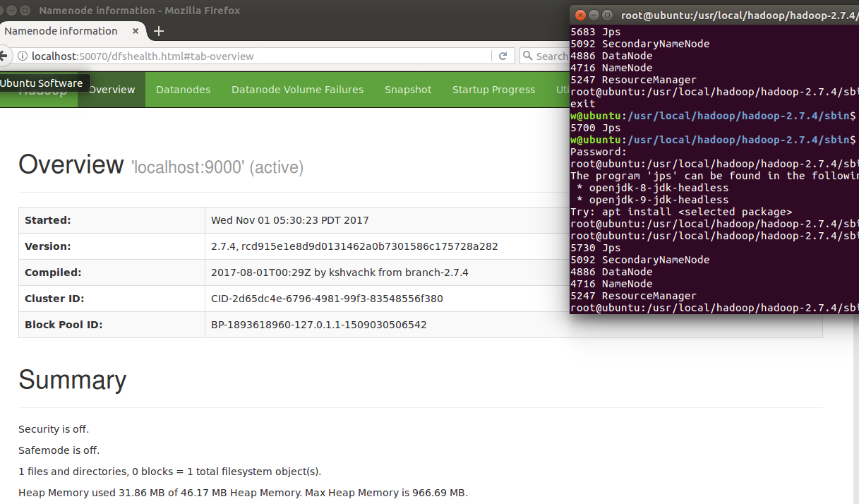Click '5700 Jps' line in terminal

(x=596, y=128)
